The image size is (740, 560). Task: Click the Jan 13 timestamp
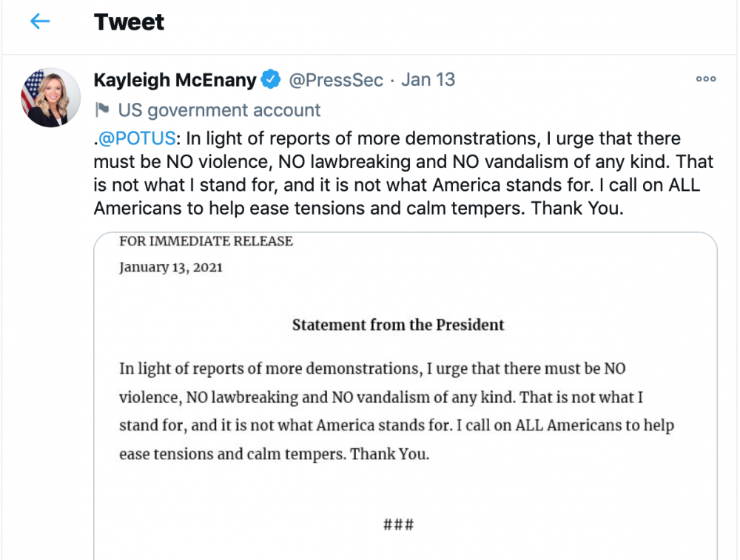click(x=428, y=80)
